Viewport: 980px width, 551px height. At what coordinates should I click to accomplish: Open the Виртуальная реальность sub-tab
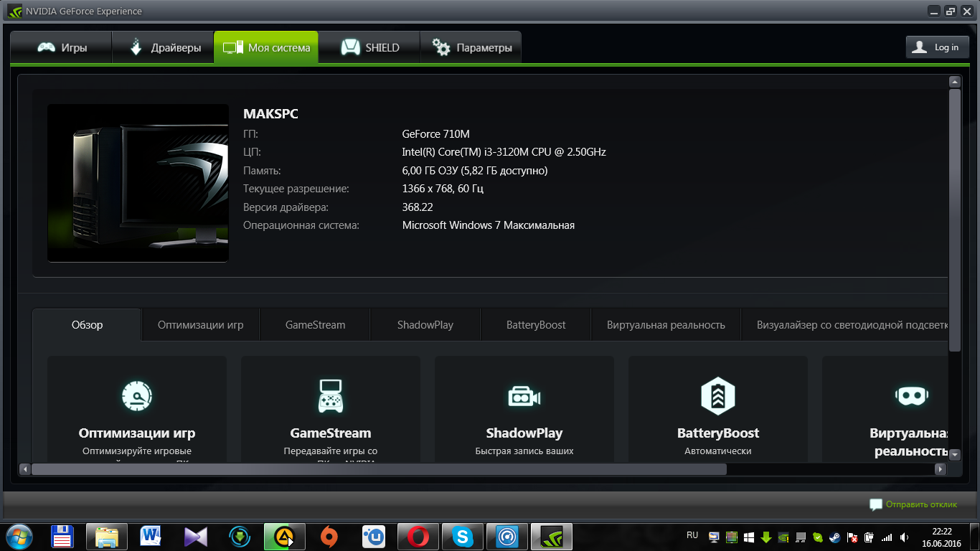point(666,325)
